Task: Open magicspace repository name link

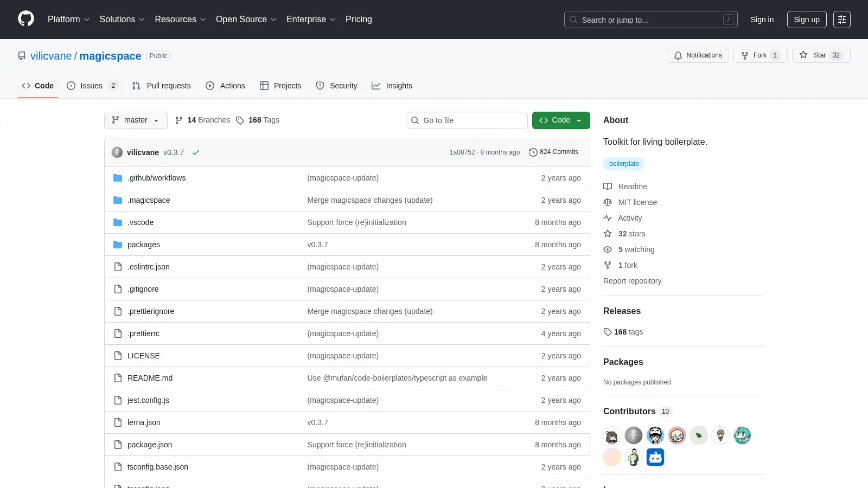Action: pos(110,56)
